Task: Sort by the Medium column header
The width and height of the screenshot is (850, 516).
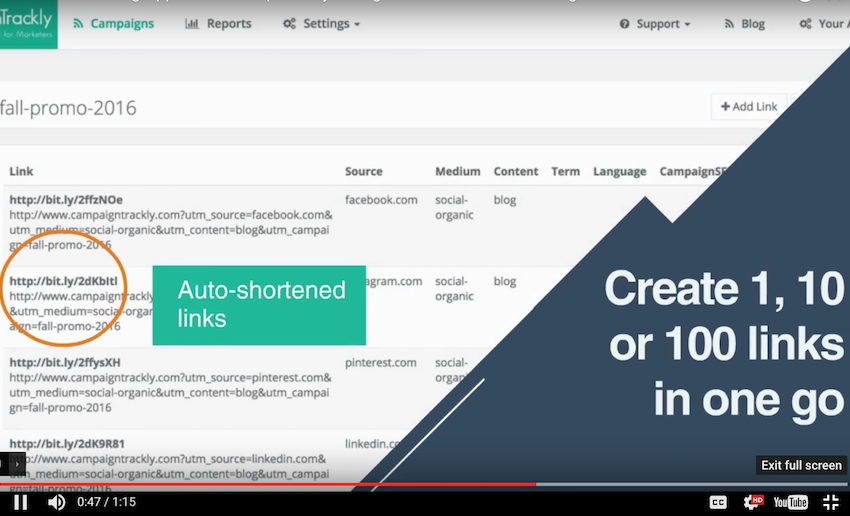Action: click(x=458, y=172)
